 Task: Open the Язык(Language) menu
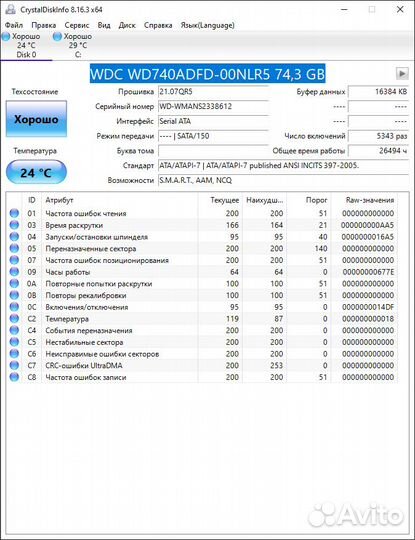click(x=207, y=25)
